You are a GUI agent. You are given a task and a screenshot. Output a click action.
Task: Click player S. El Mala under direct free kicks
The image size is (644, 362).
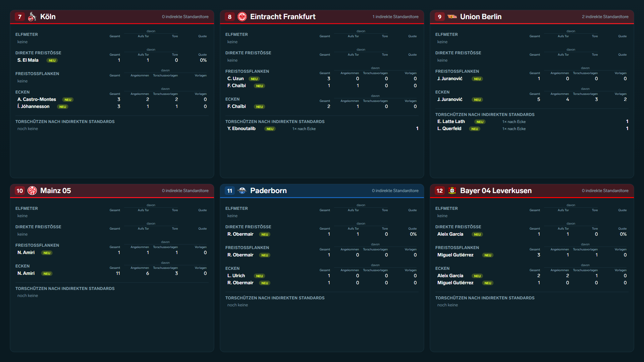[x=28, y=60]
